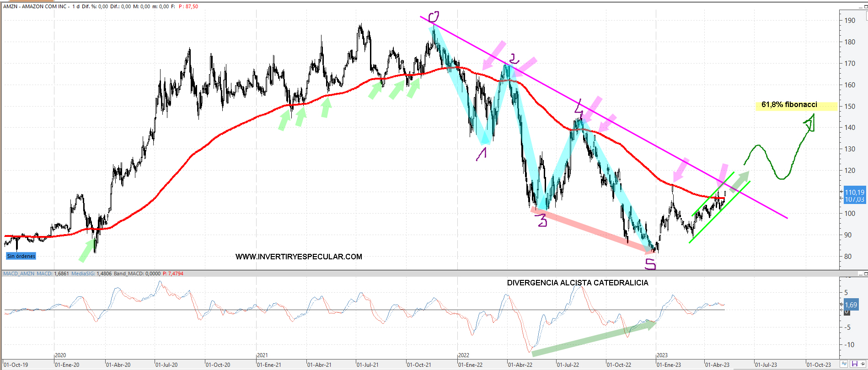
Task: Click the 150 level on the price axis
Action: click(850, 106)
